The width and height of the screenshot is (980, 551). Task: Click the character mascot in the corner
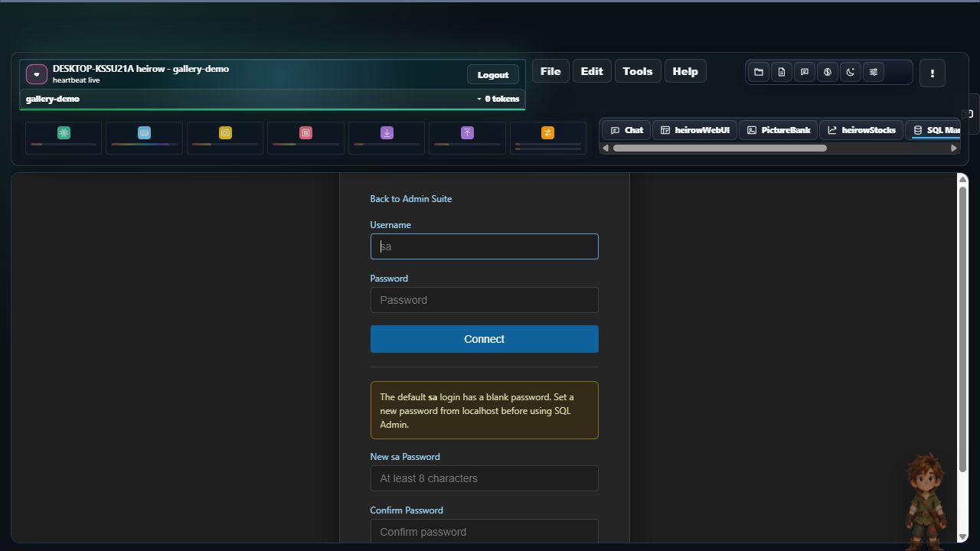tap(926, 500)
